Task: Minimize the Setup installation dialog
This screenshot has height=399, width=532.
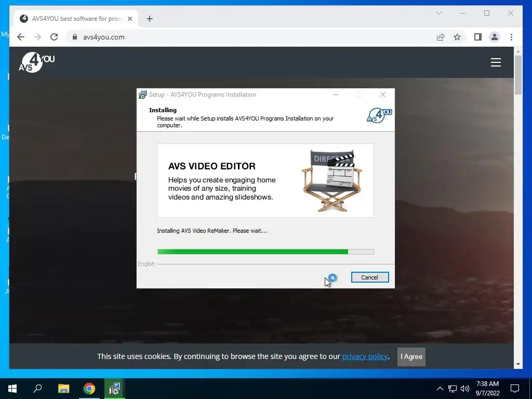Action: [x=336, y=95]
